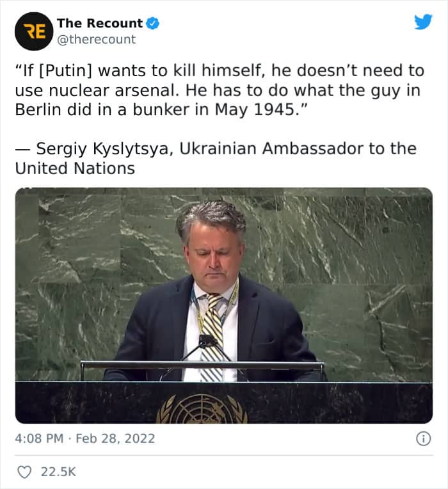Click the quoted tweet text paragraph
The image size is (448, 489).
point(220,90)
